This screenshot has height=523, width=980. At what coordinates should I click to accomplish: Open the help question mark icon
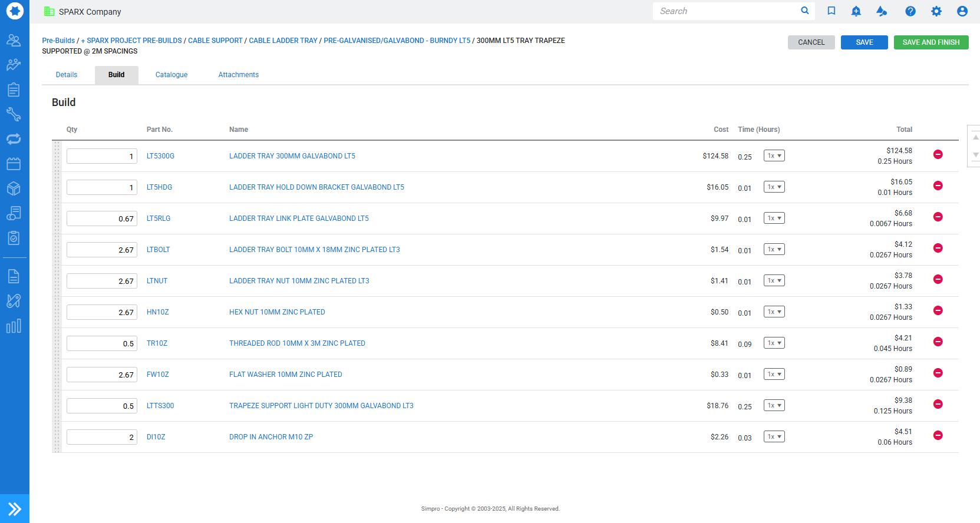point(910,11)
